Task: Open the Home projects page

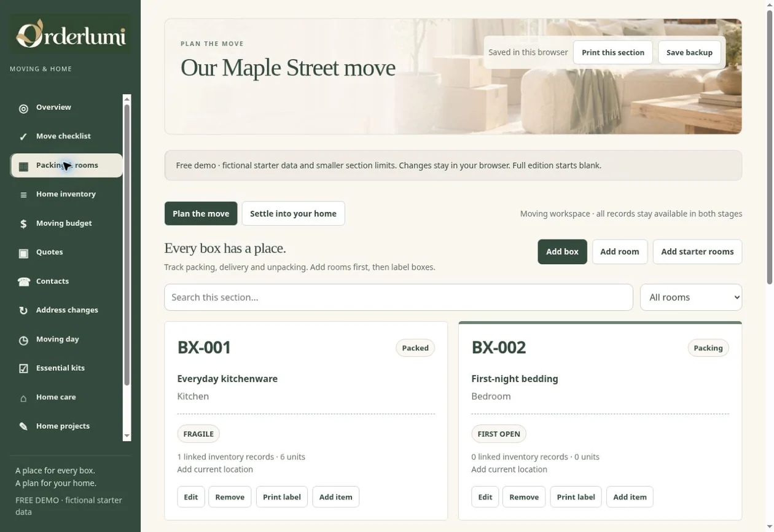Action: coord(66,426)
